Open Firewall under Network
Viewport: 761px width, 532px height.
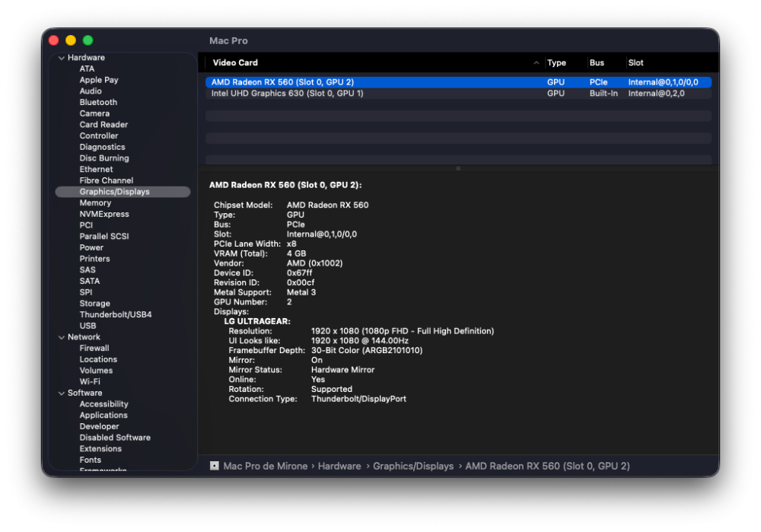(94, 348)
